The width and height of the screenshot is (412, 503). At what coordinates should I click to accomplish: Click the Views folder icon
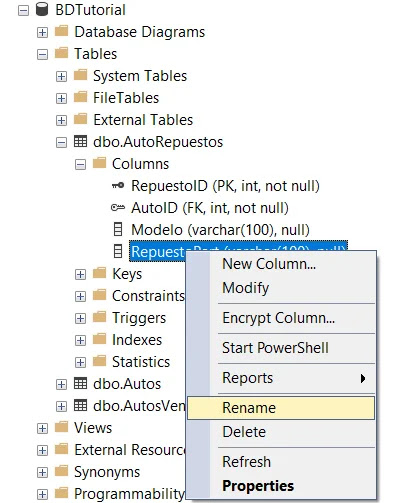tap(61, 427)
